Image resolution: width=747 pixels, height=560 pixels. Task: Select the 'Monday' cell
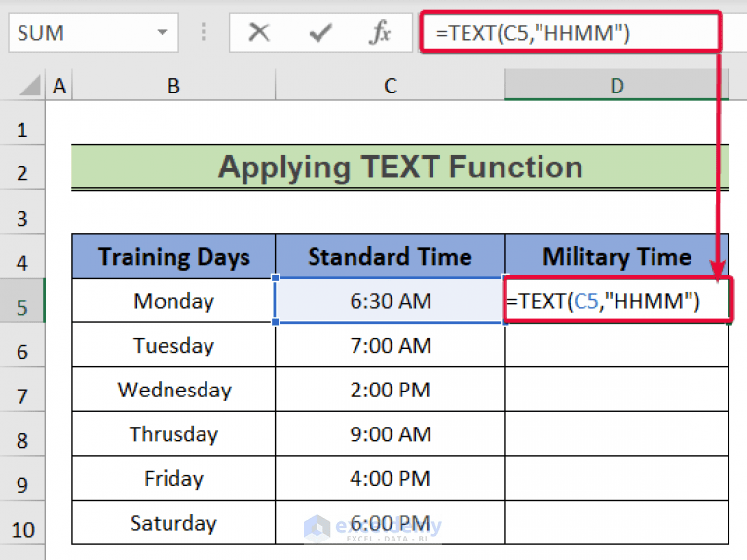(173, 301)
